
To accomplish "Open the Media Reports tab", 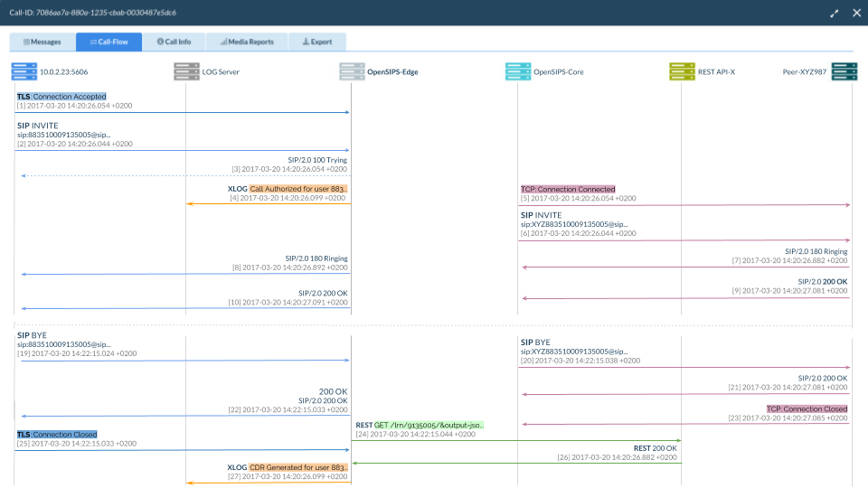I will [247, 42].
